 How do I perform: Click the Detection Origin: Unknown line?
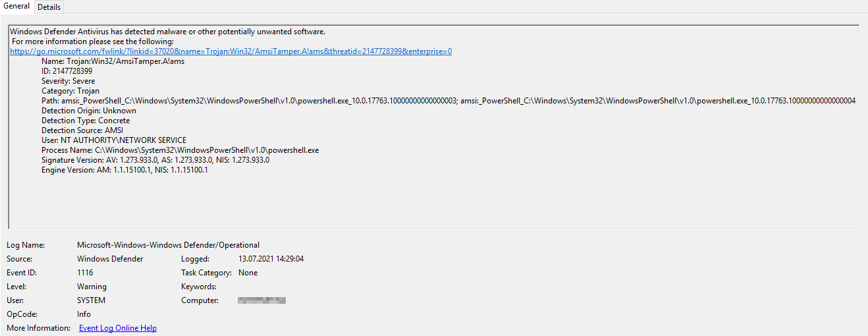point(89,111)
